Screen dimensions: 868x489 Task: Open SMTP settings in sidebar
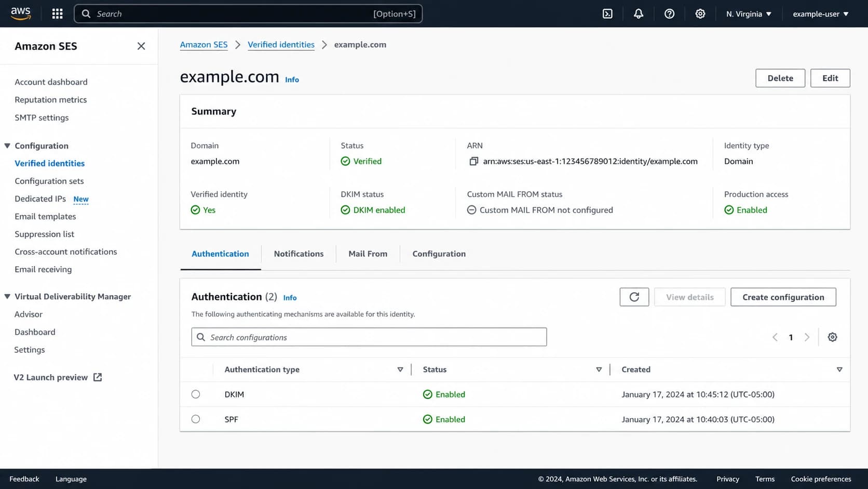[x=42, y=118]
